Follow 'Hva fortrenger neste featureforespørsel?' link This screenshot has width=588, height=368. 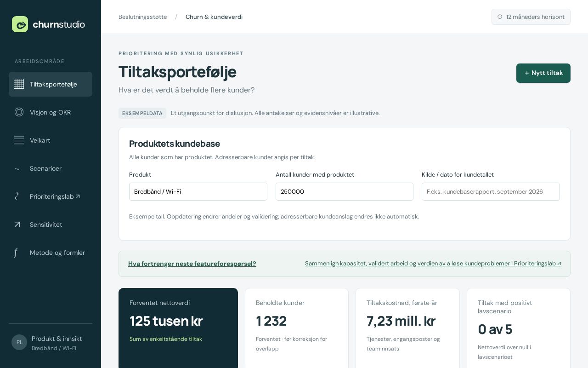[192, 264]
